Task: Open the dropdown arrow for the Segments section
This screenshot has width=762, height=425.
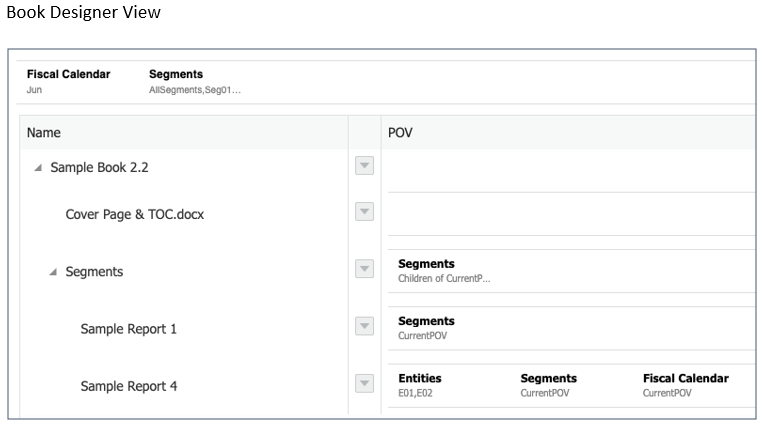Action: (x=365, y=269)
